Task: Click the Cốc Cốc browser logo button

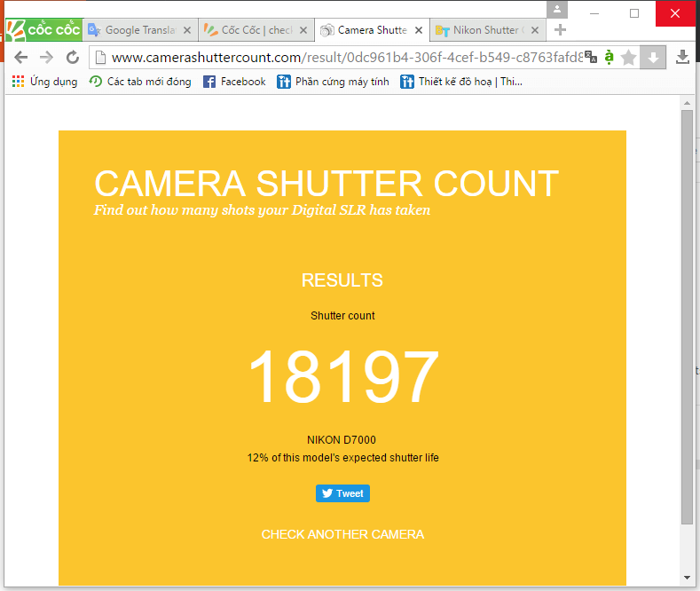Action: coord(43,30)
